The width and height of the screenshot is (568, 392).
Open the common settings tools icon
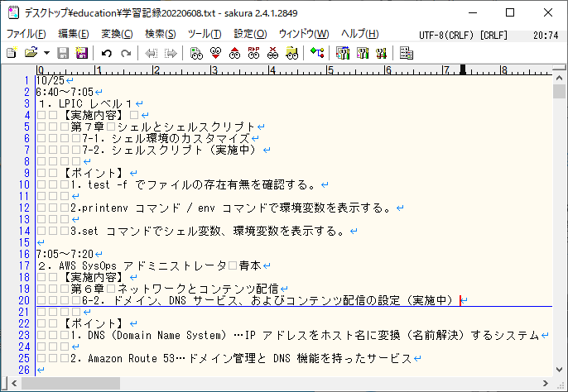(381, 53)
